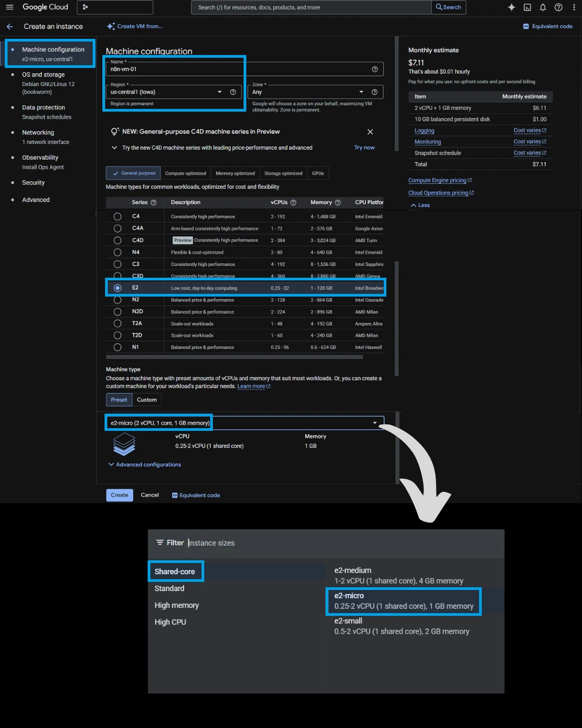Image resolution: width=582 pixels, height=728 pixels.
Task: Select the C4A series radio button
Action: pyautogui.click(x=117, y=228)
